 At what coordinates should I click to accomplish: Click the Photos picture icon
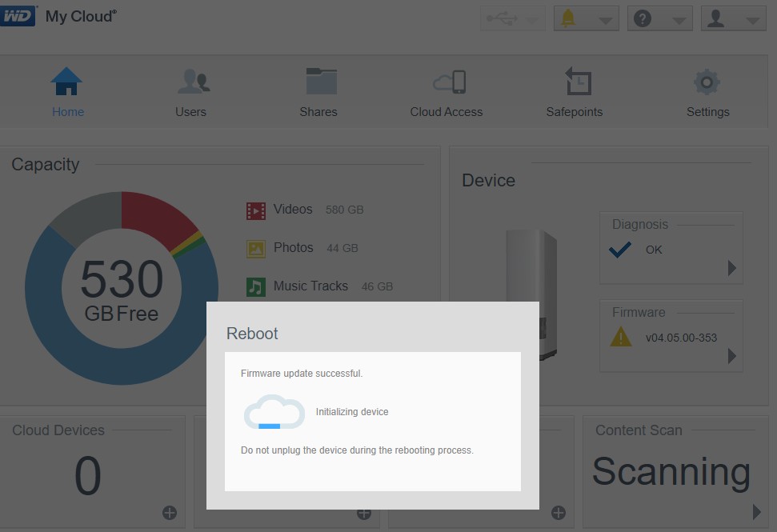[x=256, y=249]
